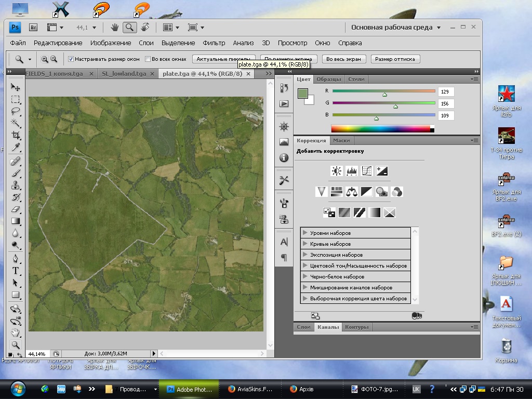Select the Horizontal Type tool
The width and height of the screenshot is (532, 399).
[16, 271]
